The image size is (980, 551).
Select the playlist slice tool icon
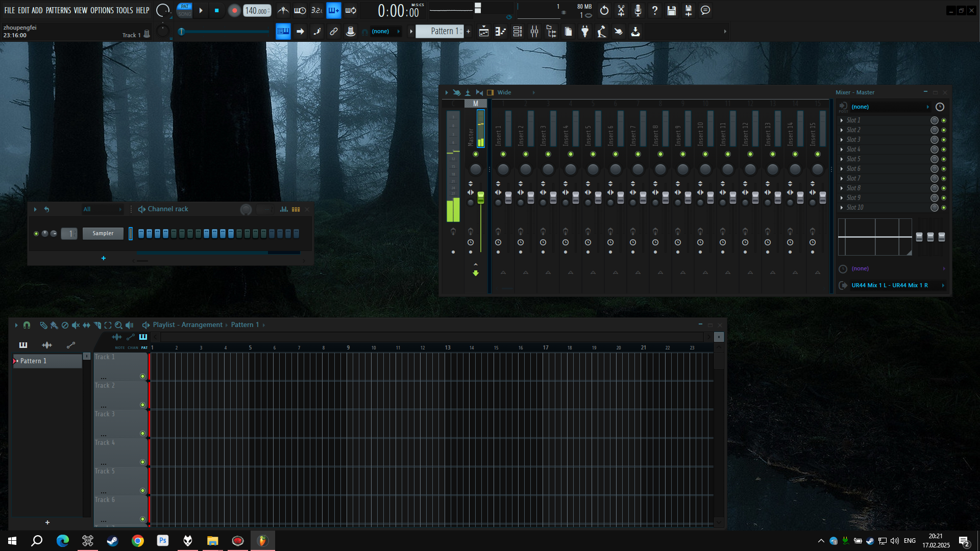(x=97, y=325)
